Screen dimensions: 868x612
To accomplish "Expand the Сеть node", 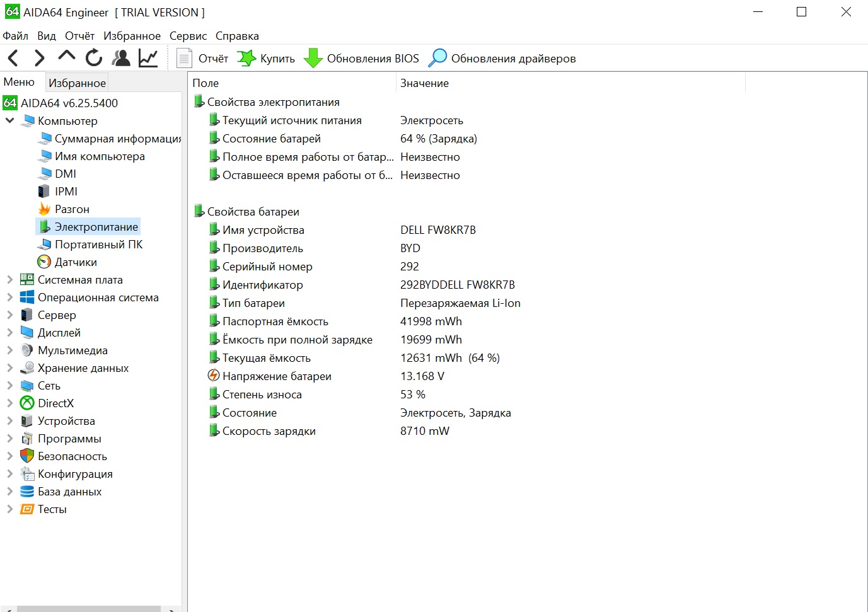I will click(9, 385).
